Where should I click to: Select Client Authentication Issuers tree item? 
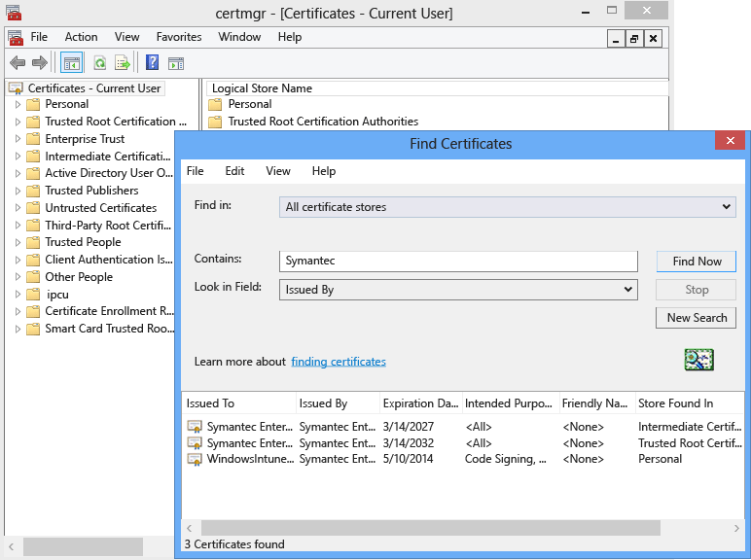(108, 260)
